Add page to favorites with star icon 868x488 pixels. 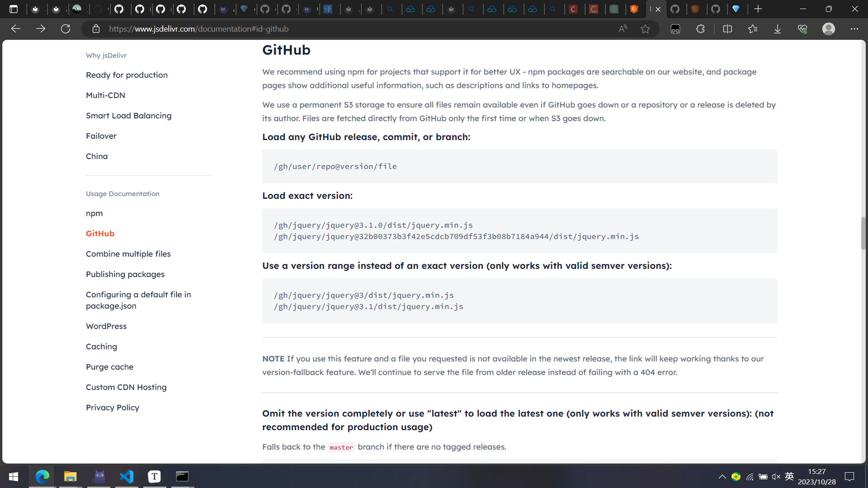[x=645, y=29]
